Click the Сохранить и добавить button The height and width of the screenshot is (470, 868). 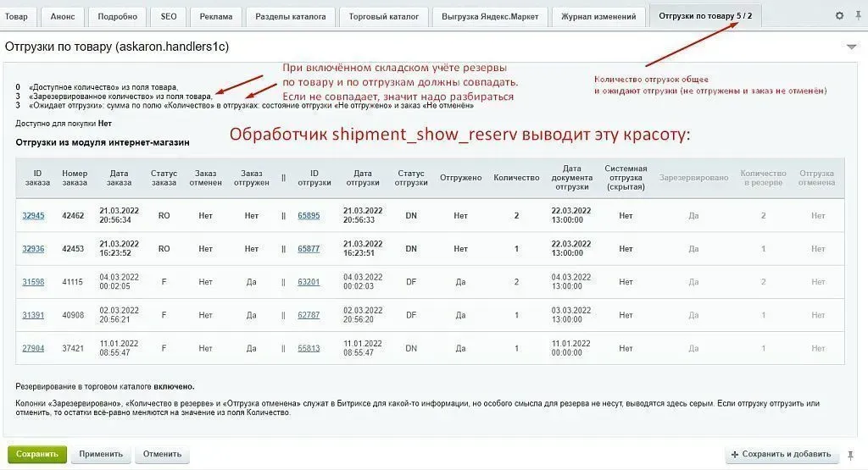tap(781, 455)
